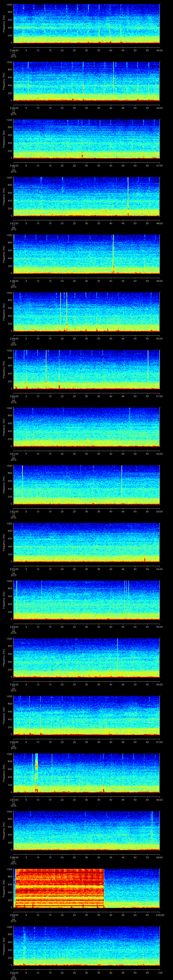Click the vertical spike near 47 seconds in the 2:47:00 spectrogram

pos(128,197)
